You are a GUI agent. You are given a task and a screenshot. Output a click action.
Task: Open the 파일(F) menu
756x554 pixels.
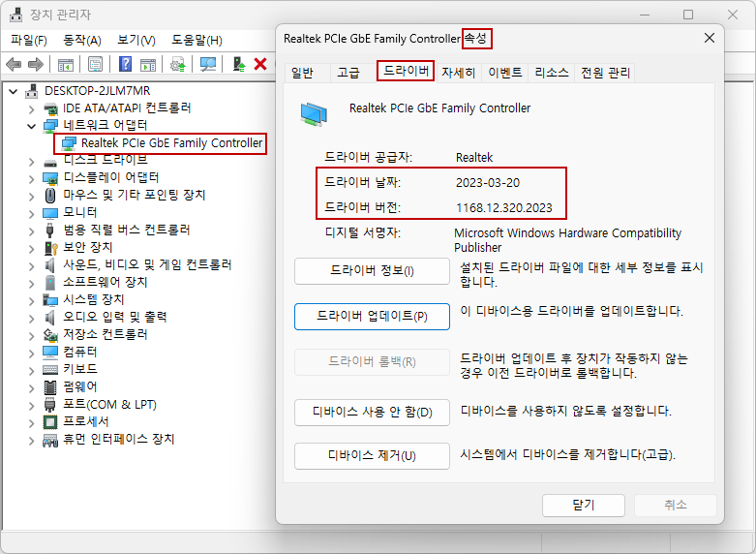(x=29, y=40)
